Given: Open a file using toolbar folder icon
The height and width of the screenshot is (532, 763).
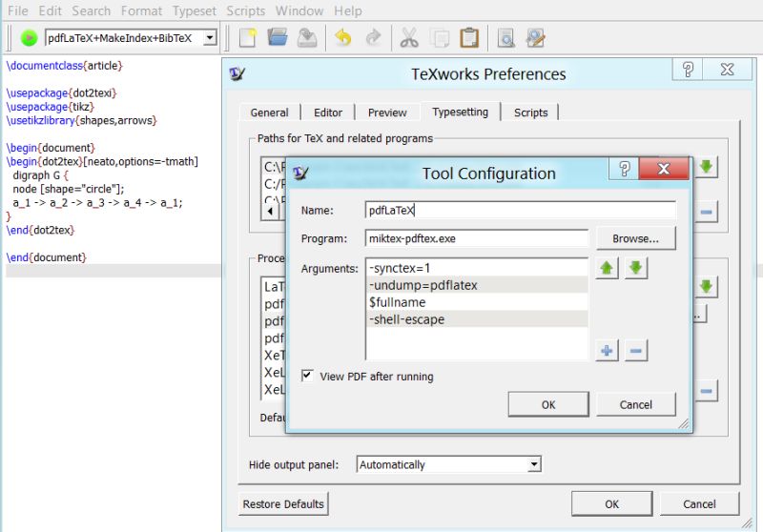Looking at the screenshot, I should click(x=278, y=38).
